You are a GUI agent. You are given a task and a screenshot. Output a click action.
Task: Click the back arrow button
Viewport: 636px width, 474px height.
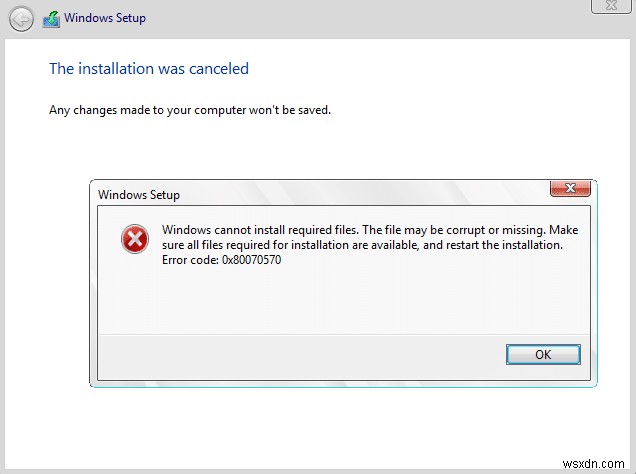[22, 19]
